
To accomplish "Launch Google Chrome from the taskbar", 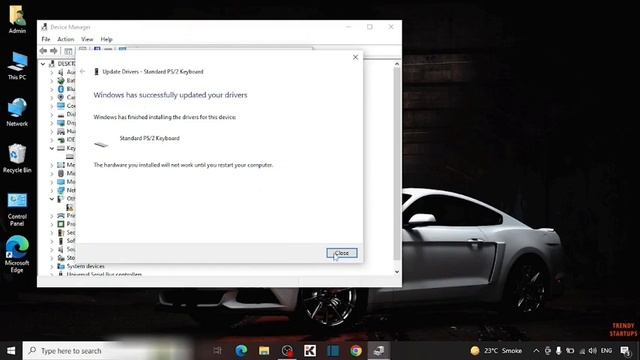I will click(356, 351).
